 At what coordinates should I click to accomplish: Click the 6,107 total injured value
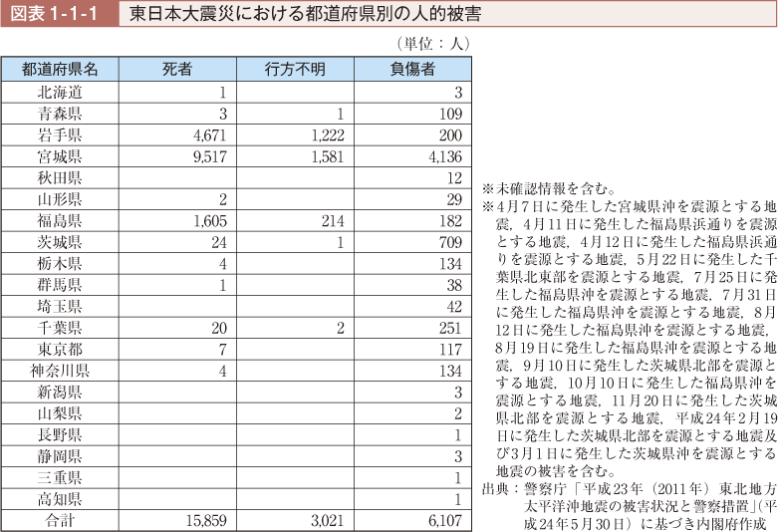coord(445,521)
